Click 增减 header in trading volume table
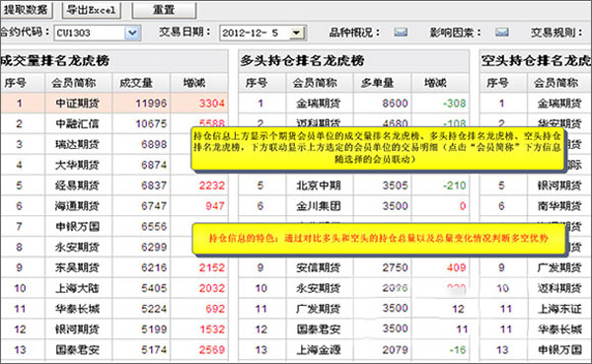This screenshot has width=592, height=364. click(194, 83)
